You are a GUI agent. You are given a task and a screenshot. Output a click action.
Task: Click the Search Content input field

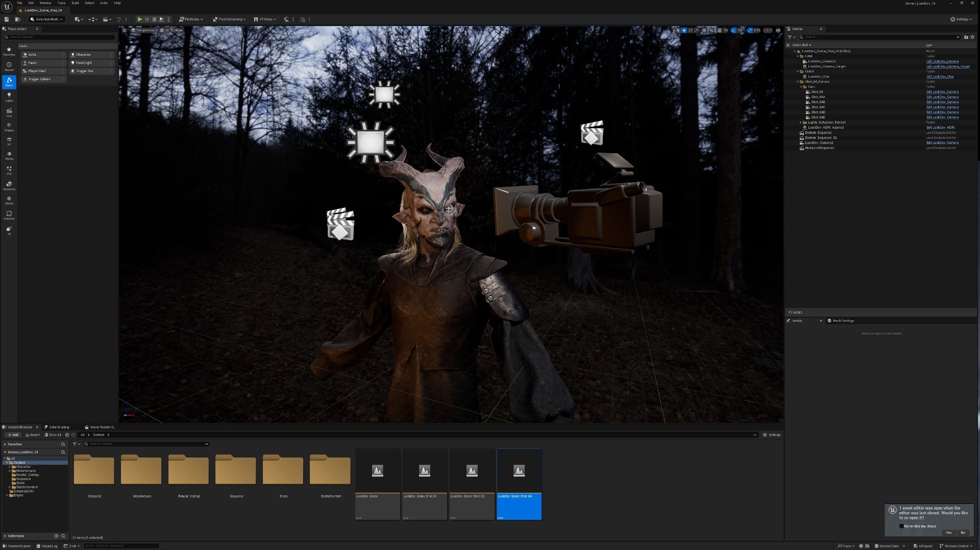pos(145,444)
